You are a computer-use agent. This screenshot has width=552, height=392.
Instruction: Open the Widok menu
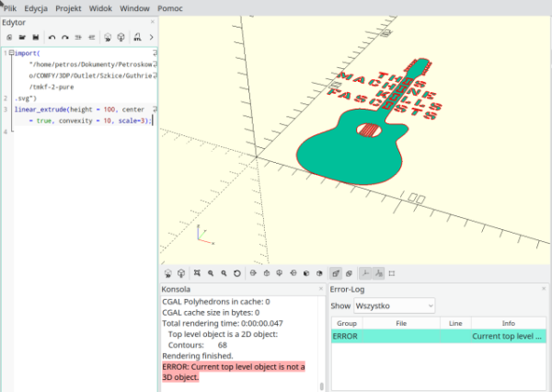(x=100, y=8)
